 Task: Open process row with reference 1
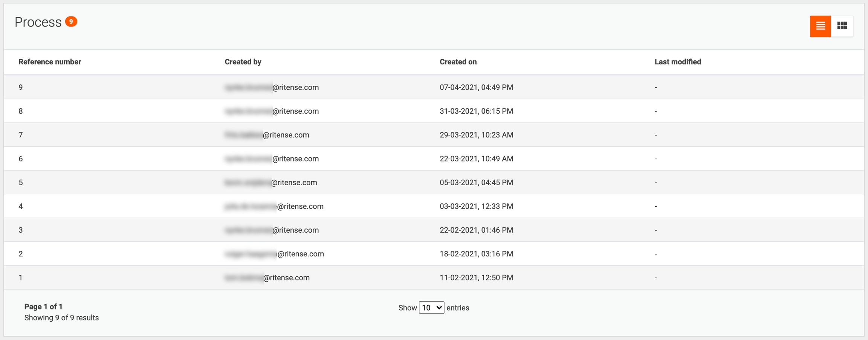pos(21,277)
